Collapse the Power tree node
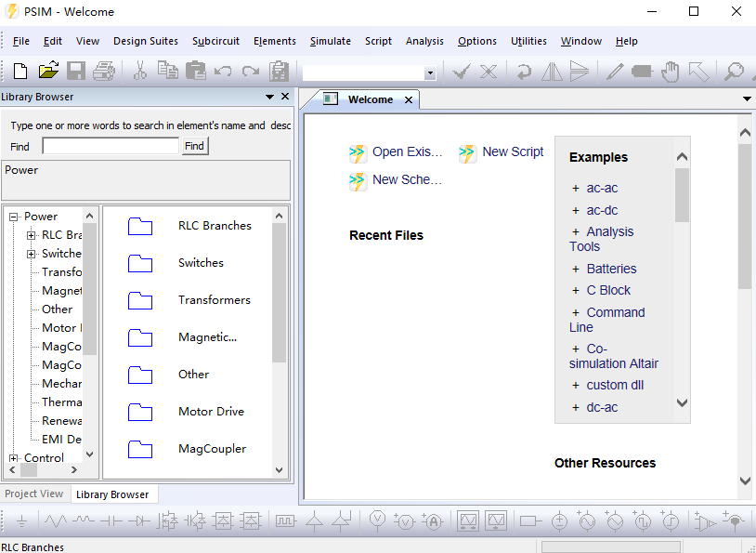The width and height of the screenshot is (756, 553). 14,217
